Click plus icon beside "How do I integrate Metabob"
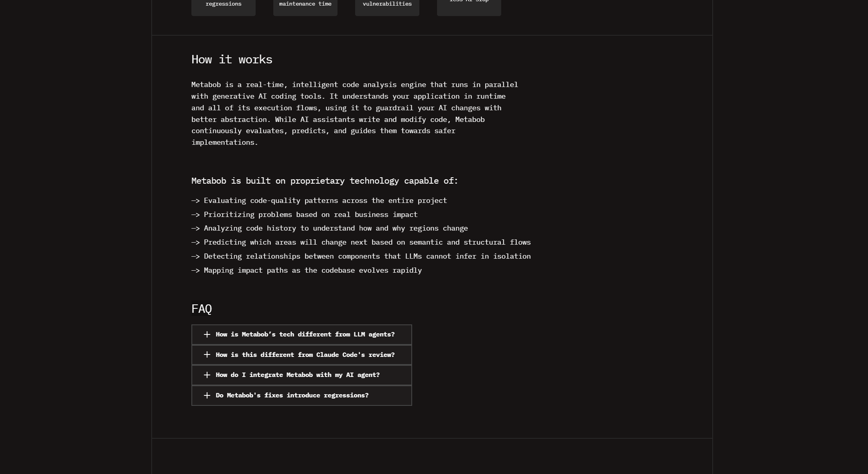This screenshot has width=868, height=474. [207, 375]
